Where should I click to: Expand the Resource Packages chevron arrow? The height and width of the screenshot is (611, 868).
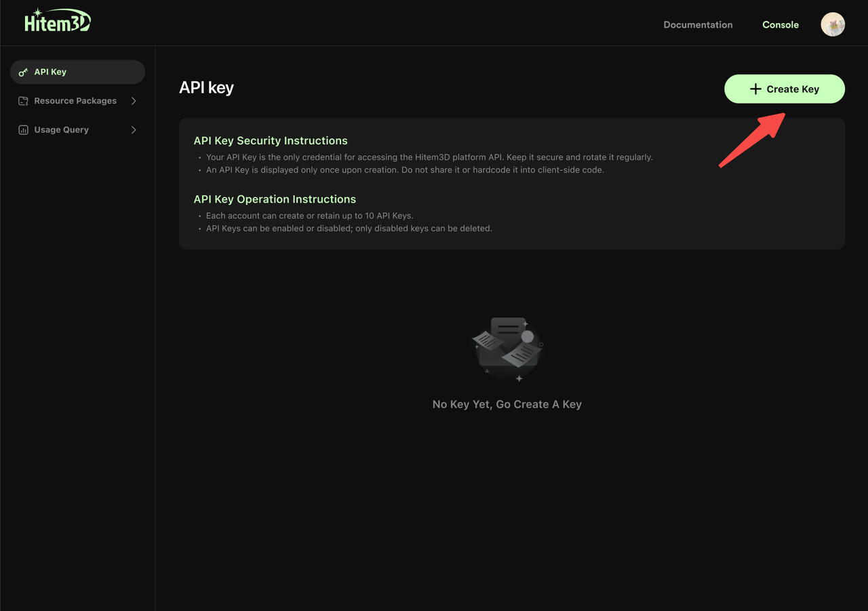134,101
